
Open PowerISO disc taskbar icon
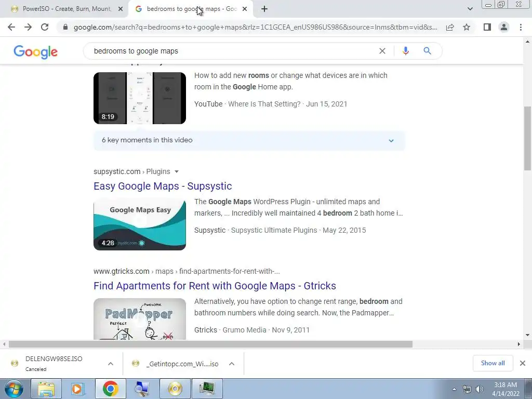point(175,389)
